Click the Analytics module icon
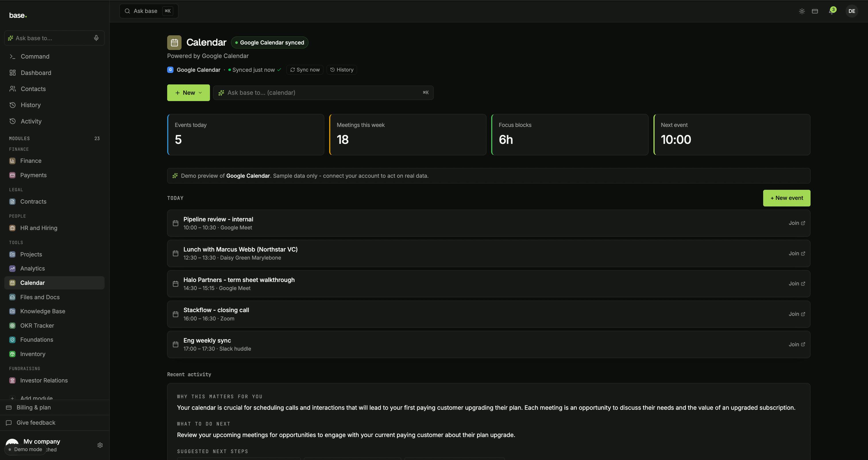Image resolution: width=868 pixels, height=460 pixels. [12, 268]
